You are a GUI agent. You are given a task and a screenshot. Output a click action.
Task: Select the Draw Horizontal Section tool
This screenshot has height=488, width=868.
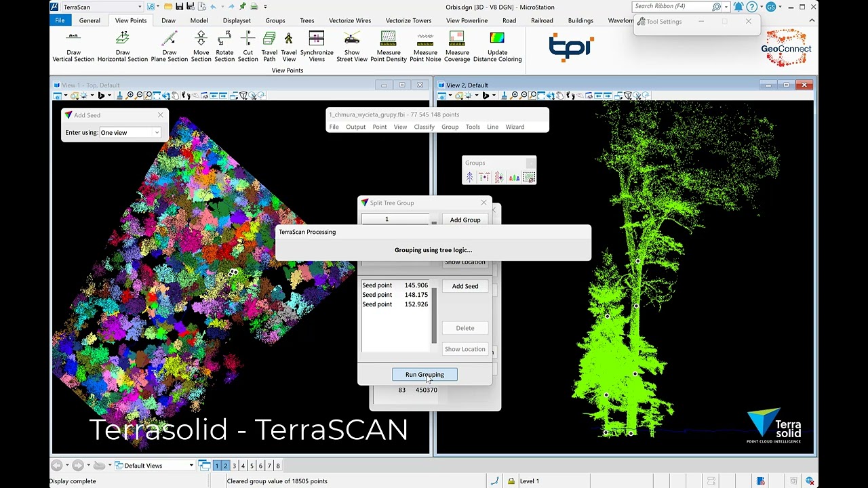[x=122, y=47]
